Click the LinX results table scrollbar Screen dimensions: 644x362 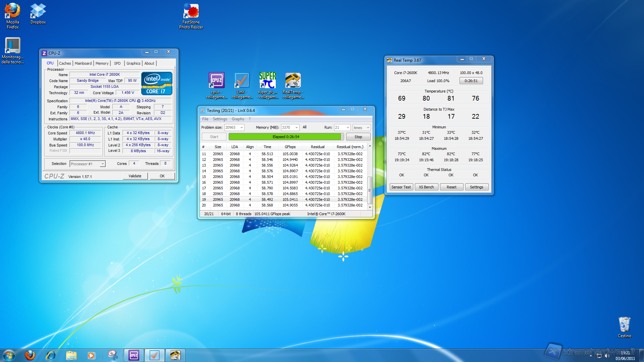coord(370,190)
